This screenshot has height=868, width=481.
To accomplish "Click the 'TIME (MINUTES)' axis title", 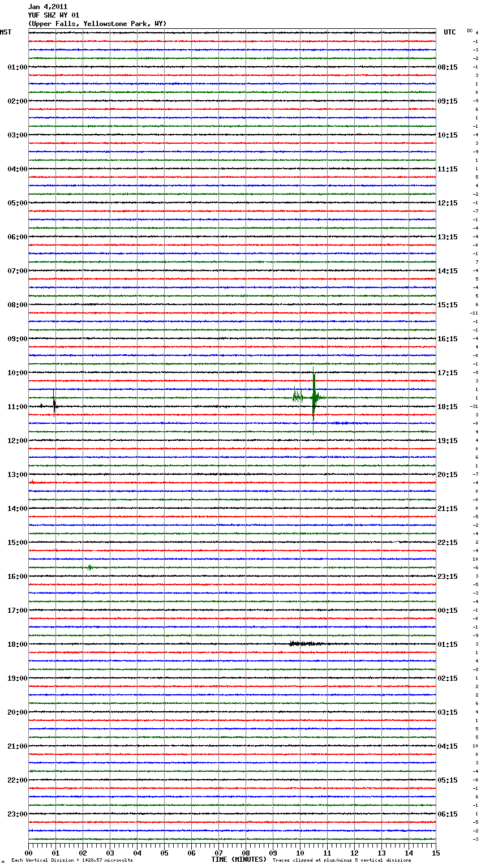I will 239,860.
